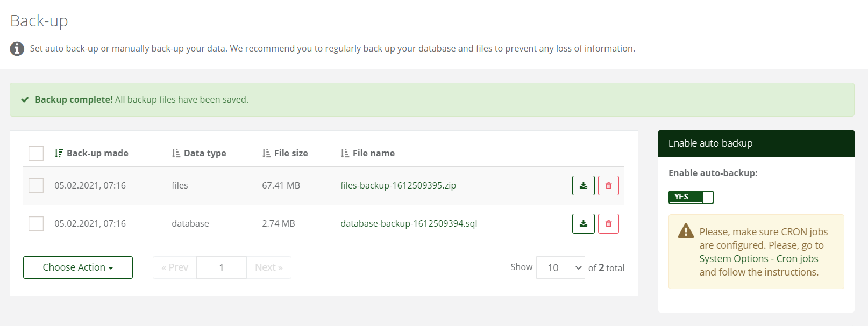Open the files-backup-1612509395.zip link
This screenshot has height=326, width=868.
(x=398, y=185)
